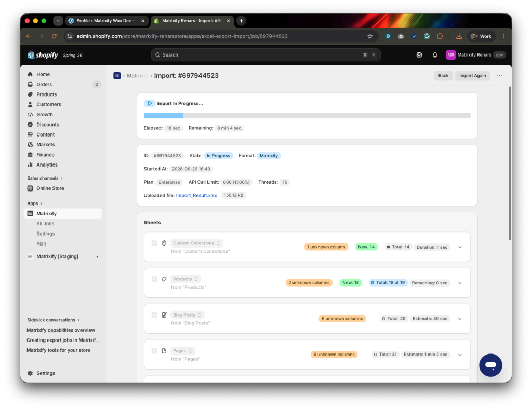Click the Shopify search field
Image resolution: width=532 pixels, height=409 pixels.
tap(265, 55)
